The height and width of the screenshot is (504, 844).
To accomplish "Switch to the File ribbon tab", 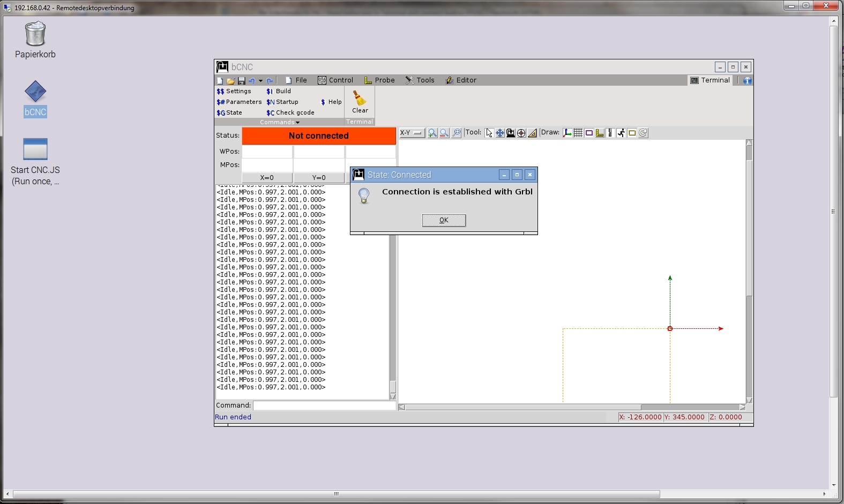I will pos(296,80).
